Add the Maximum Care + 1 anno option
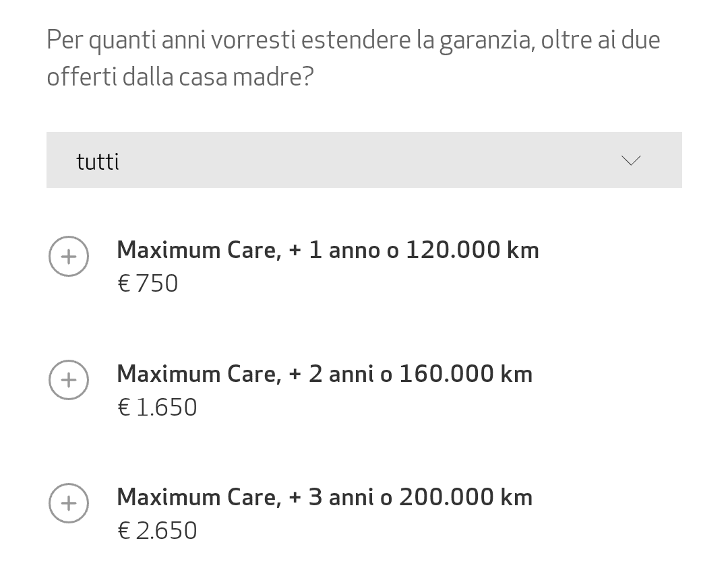 (69, 257)
